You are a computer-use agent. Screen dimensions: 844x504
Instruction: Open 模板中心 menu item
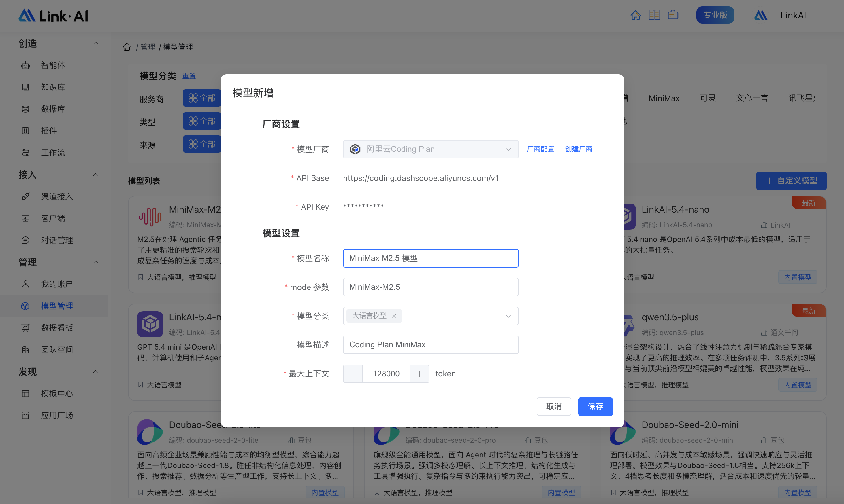pos(57,394)
